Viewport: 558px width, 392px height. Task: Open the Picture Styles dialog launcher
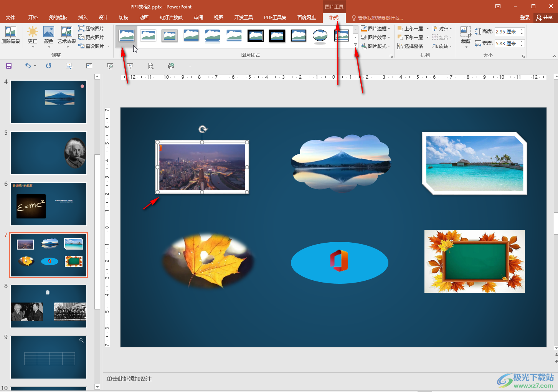pos(391,56)
